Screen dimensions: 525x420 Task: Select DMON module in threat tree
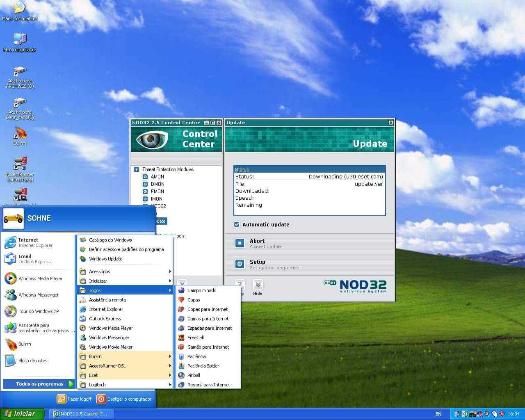tap(153, 184)
